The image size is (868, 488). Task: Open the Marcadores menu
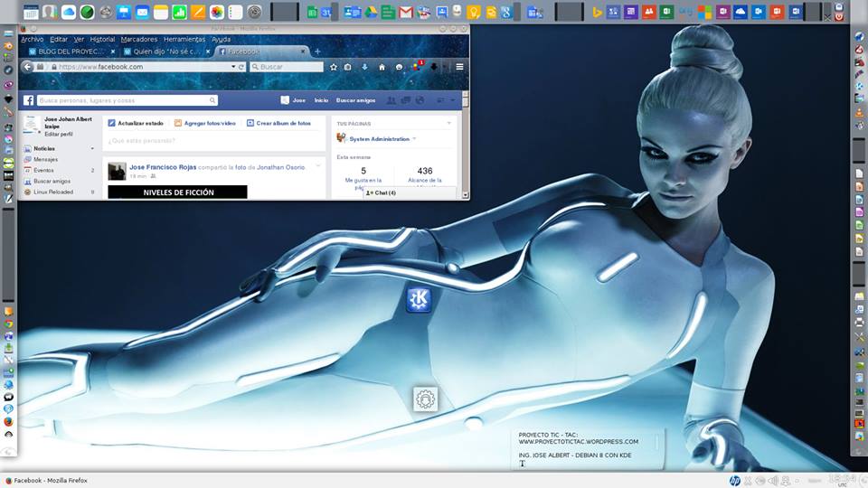tap(138, 40)
